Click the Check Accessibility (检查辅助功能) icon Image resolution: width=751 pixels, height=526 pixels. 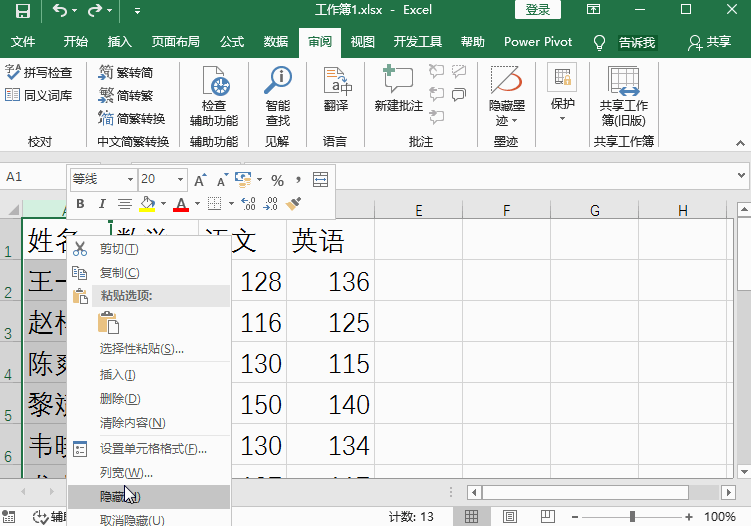click(x=214, y=96)
